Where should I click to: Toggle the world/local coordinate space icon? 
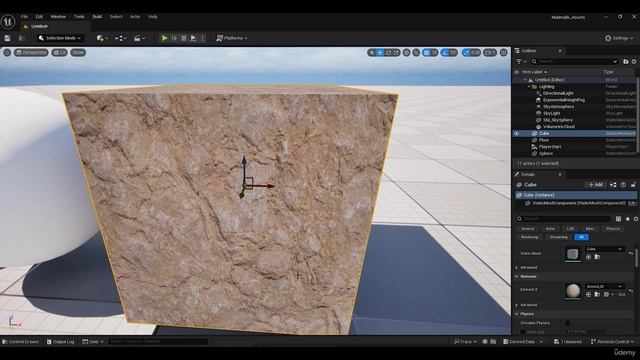point(406,52)
